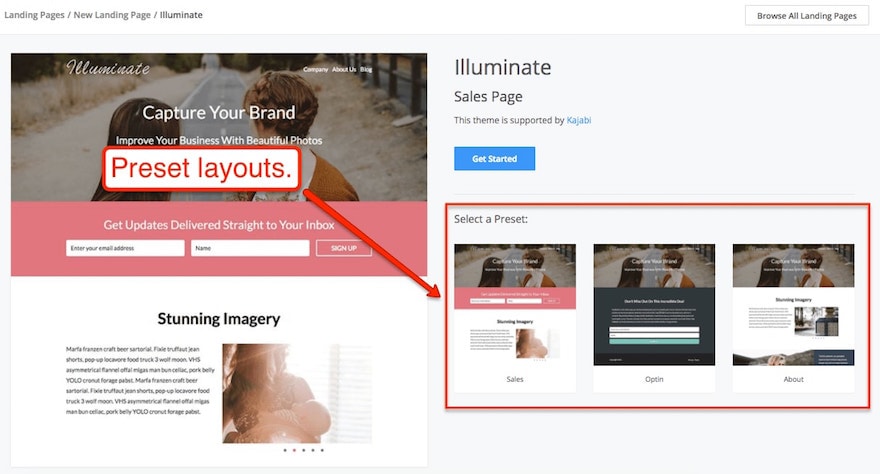
Task: Open Company menu in preview header
Action: (x=315, y=70)
